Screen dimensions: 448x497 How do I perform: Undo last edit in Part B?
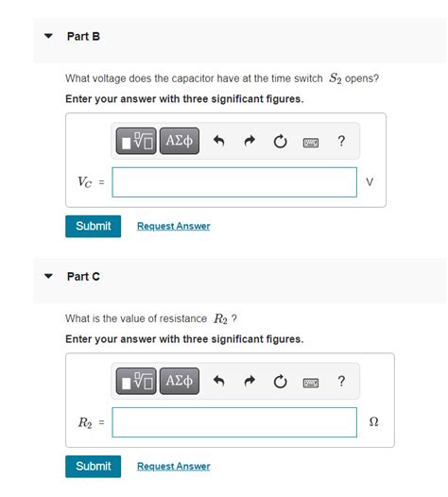pyautogui.click(x=218, y=141)
